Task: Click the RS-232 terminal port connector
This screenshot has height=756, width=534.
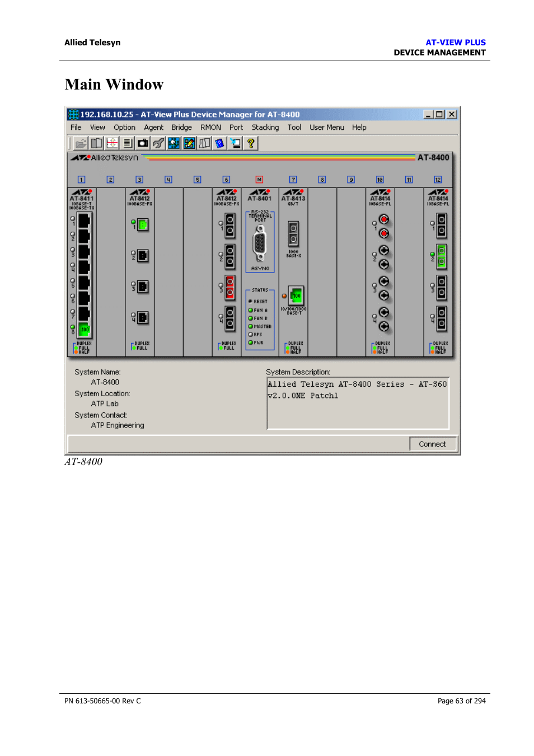Action: coord(260,244)
